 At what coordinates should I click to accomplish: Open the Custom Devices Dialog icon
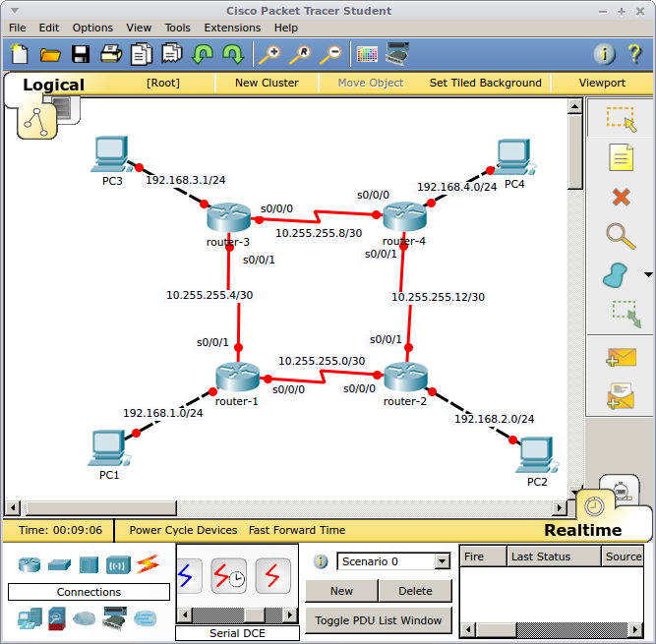(397, 54)
